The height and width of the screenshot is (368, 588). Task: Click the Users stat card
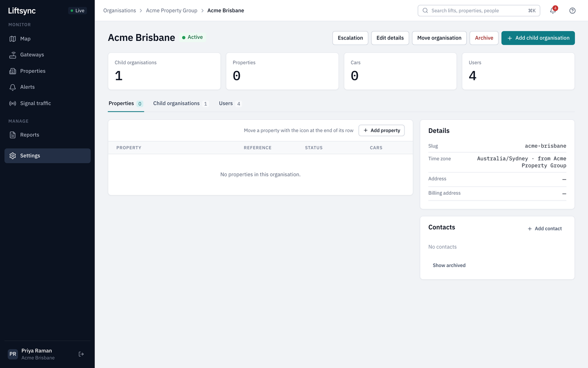[518, 71]
